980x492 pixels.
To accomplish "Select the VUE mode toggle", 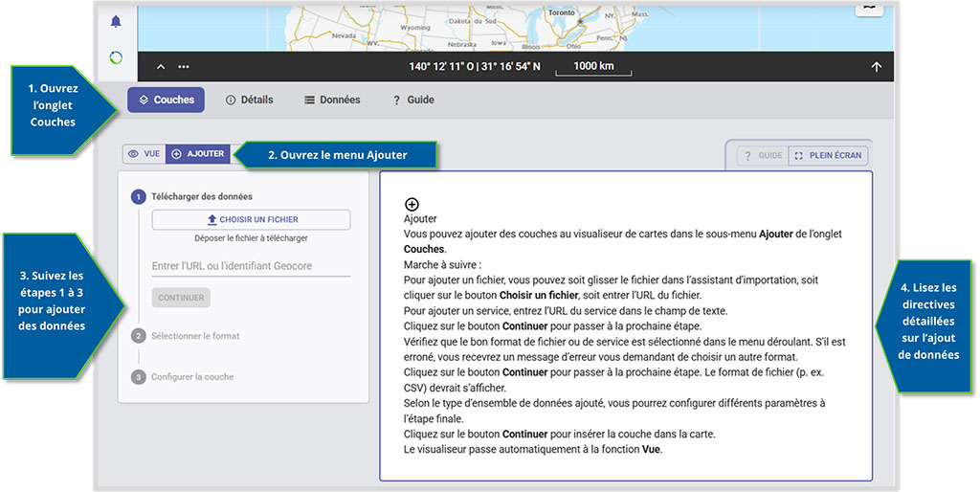I will (x=145, y=154).
